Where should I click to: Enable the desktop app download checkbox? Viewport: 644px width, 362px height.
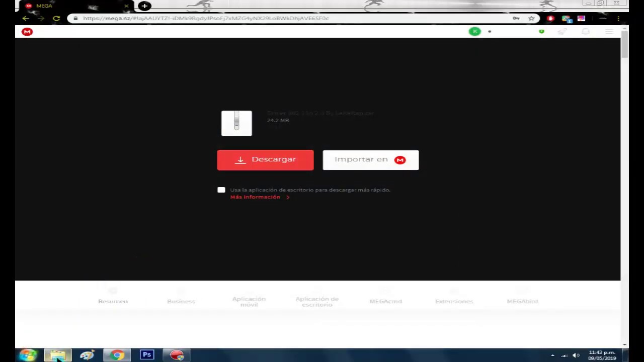pyautogui.click(x=221, y=190)
